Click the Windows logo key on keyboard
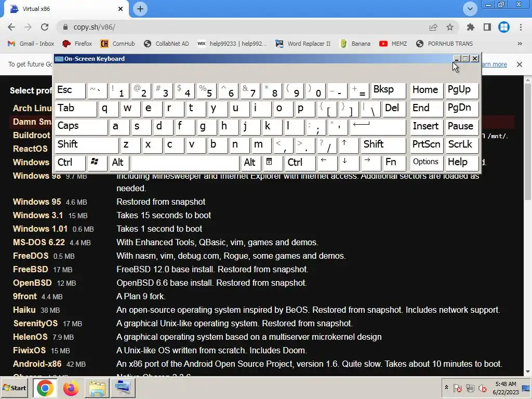This screenshot has width=532, height=399. click(x=97, y=163)
